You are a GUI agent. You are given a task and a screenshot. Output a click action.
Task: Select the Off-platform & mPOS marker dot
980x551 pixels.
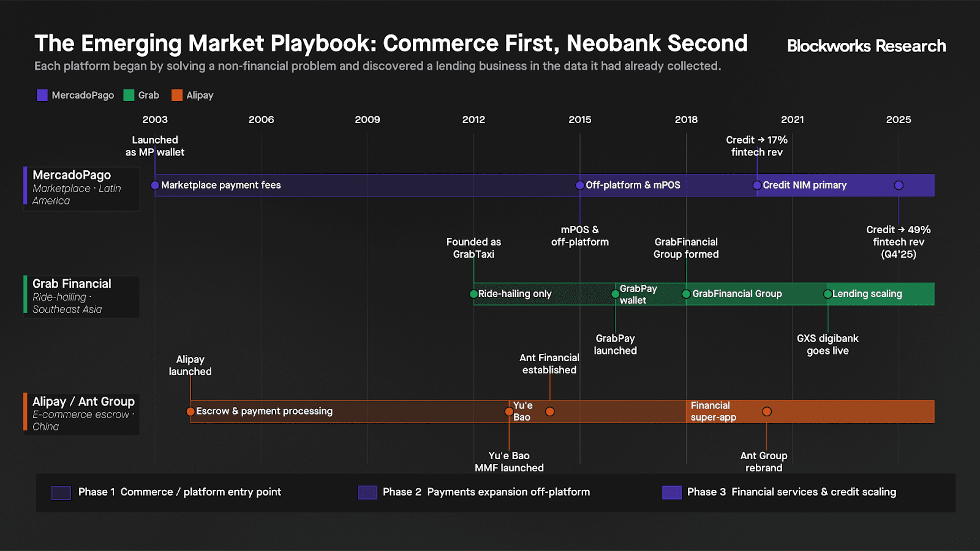[580, 186]
